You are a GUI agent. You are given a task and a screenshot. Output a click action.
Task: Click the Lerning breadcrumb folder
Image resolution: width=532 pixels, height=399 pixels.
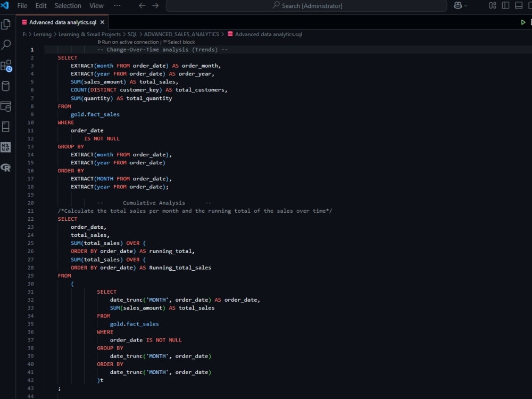click(43, 34)
